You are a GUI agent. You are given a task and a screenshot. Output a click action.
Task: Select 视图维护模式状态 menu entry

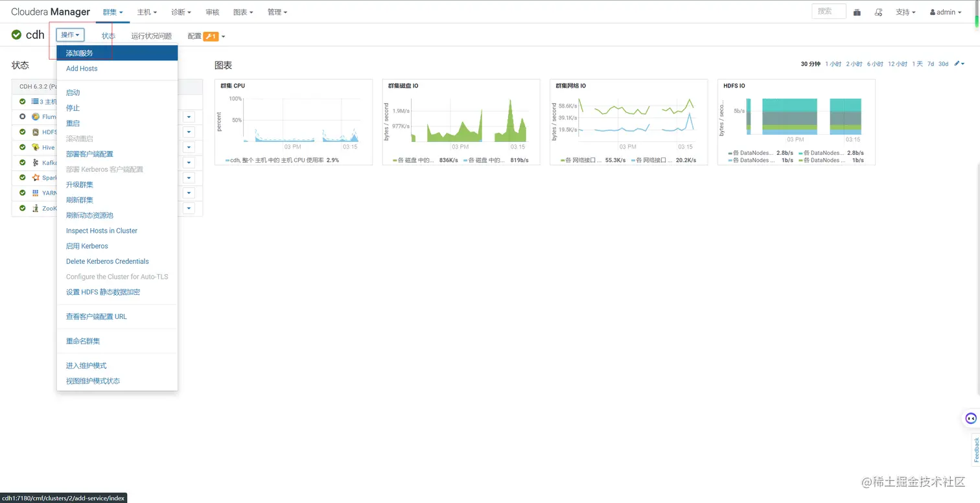click(117, 381)
